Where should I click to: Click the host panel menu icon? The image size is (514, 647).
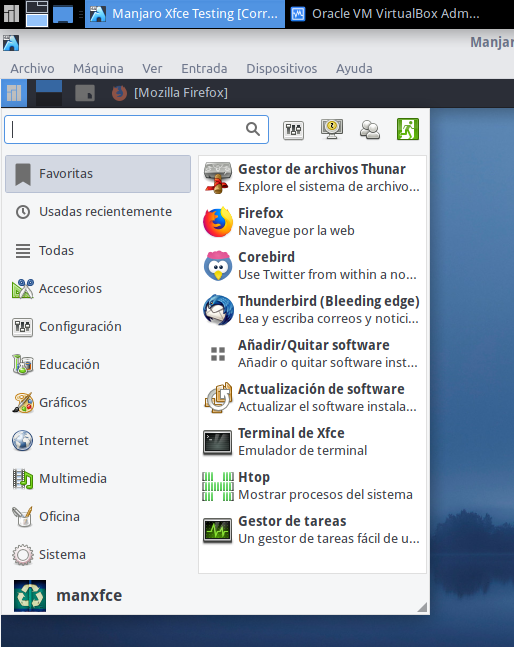[11, 13]
